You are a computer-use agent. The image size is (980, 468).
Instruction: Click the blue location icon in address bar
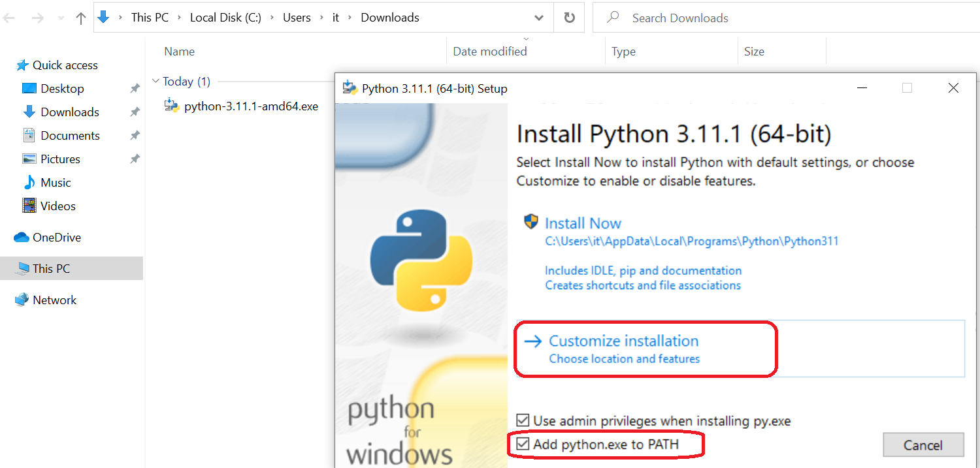pyautogui.click(x=103, y=18)
